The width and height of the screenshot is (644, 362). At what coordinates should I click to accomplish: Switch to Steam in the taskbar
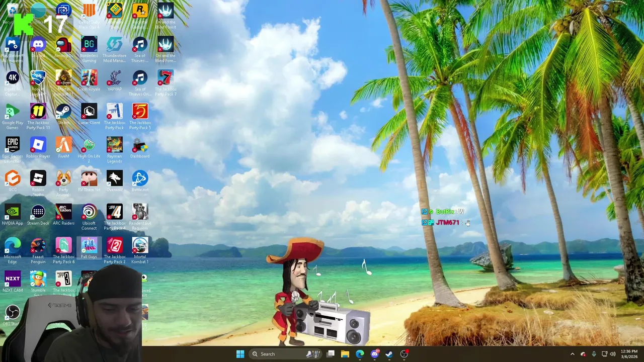point(389,354)
